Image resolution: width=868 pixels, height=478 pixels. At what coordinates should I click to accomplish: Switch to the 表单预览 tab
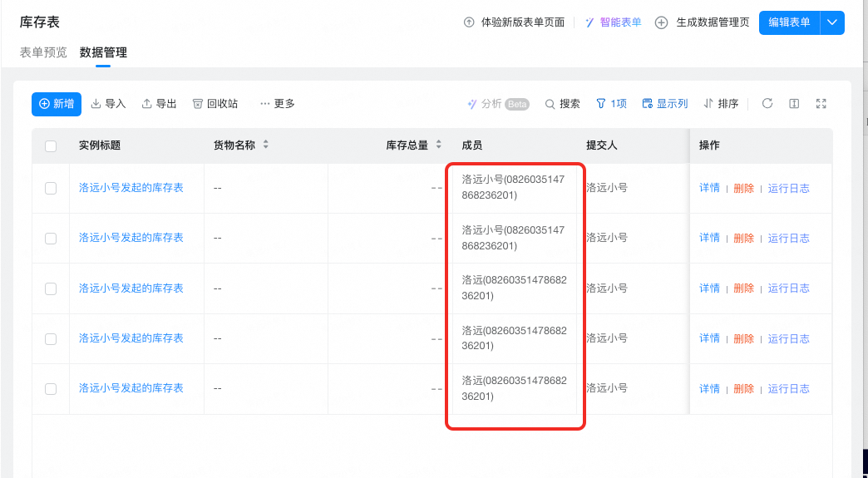(43, 52)
